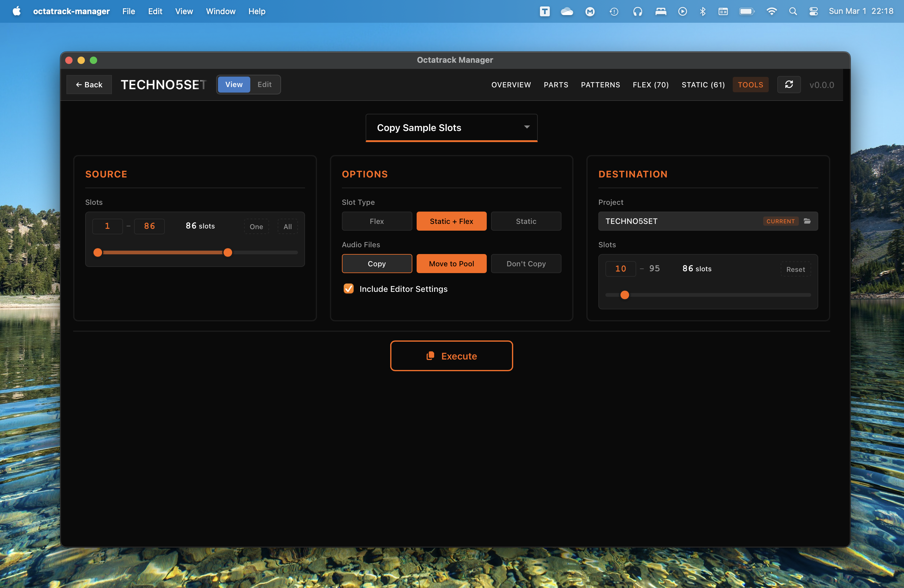Screen dimensions: 904x588
Task: Open the Copy Sample Slots tool dropdown
Action: 451,128
